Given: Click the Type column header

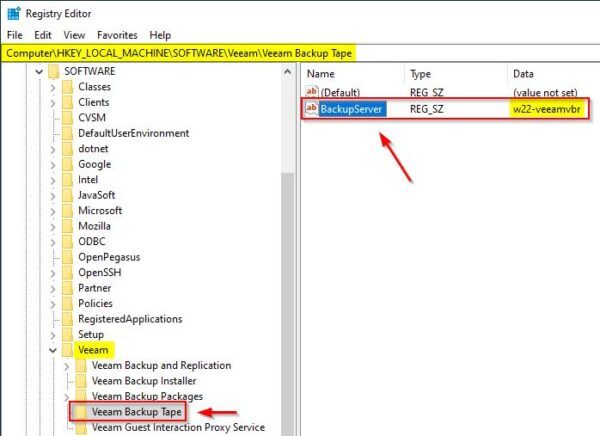Looking at the screenshot, I should click(x=420, y=74).
